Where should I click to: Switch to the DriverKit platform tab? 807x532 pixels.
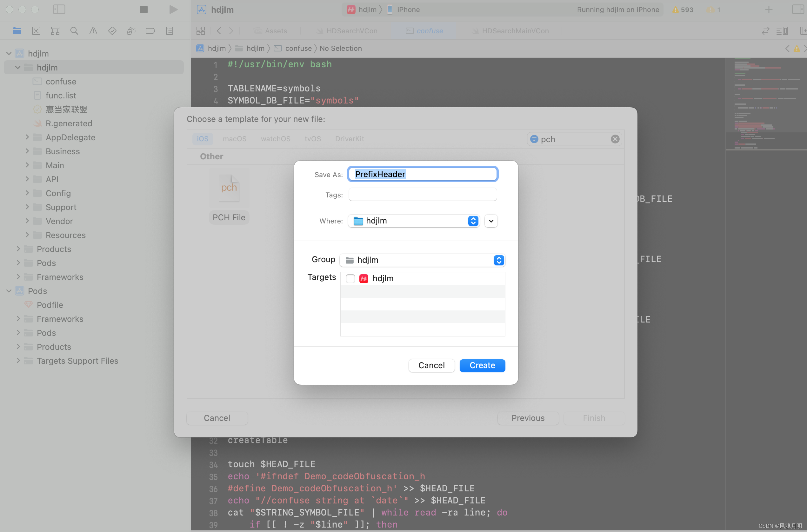pyautogui.click(x=350, y=139)
